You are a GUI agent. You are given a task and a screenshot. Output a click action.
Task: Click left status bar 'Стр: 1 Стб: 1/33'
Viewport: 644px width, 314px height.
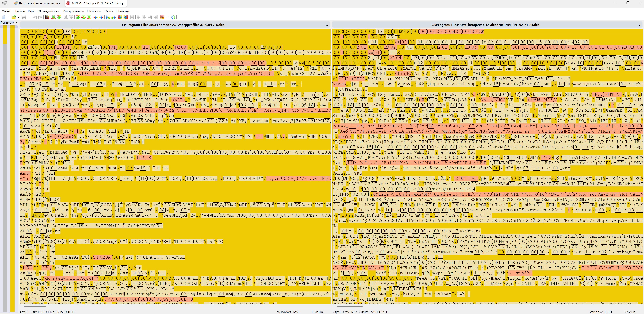[32, 312]
